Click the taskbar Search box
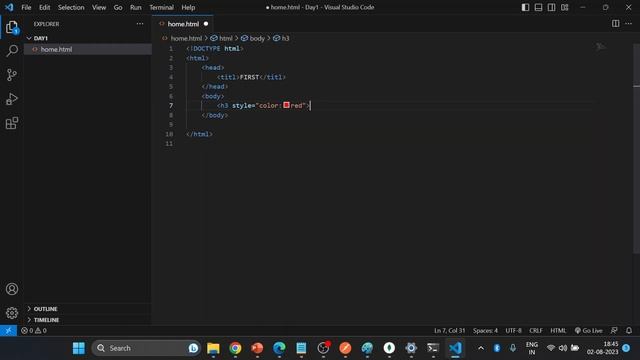 point(146,348)
